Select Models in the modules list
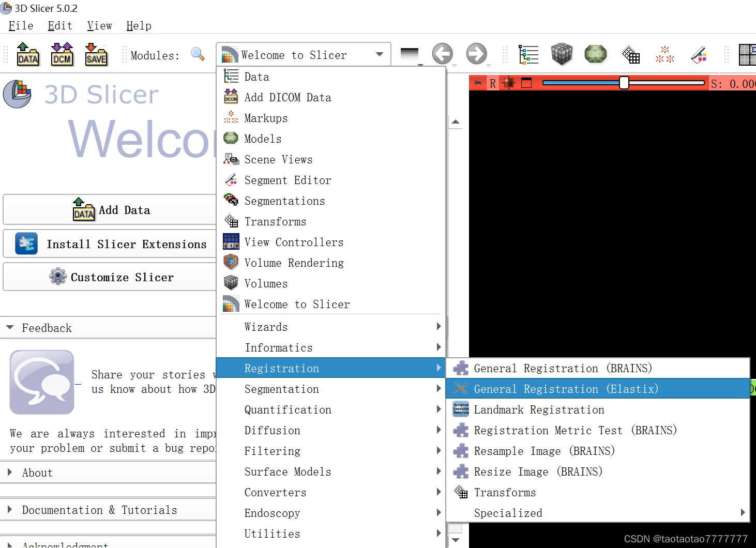The width and height of the screenshot is (756, 548). (x=331, y=139)
